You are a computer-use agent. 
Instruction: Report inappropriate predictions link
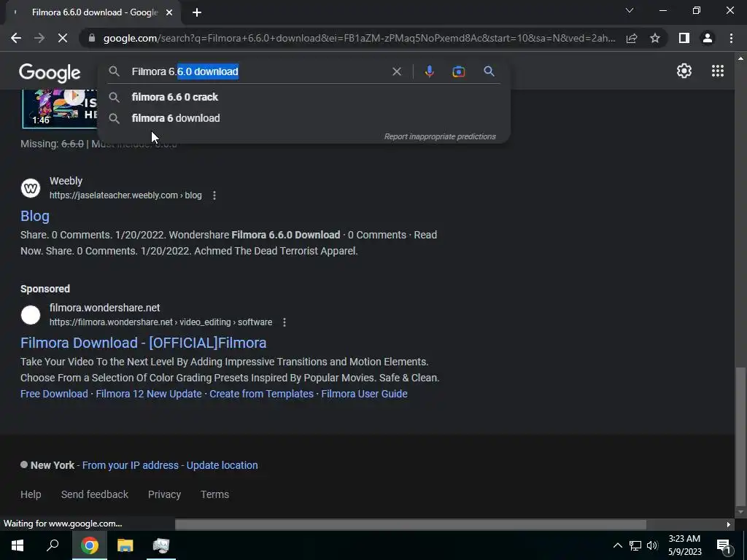click(440, 136)
